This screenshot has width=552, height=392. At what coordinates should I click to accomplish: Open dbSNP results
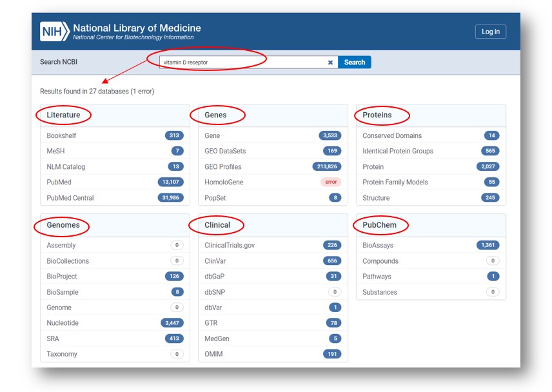click(273, 292)
